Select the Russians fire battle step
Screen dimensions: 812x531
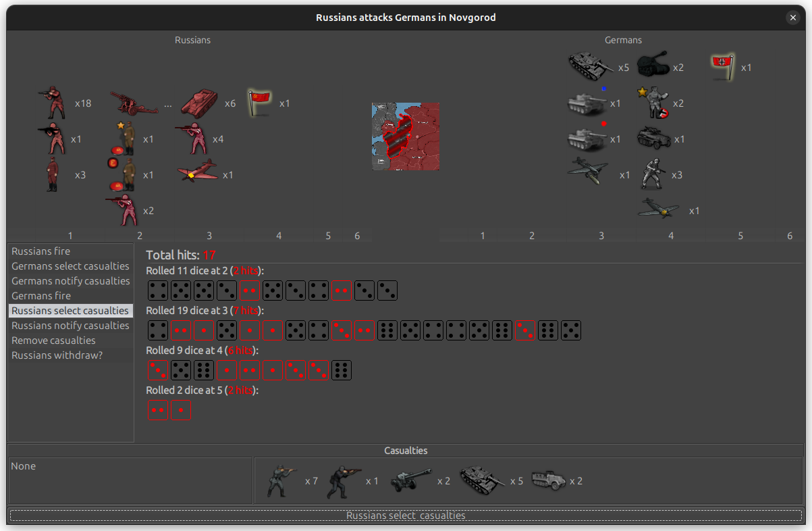click(x=40, y=251)
